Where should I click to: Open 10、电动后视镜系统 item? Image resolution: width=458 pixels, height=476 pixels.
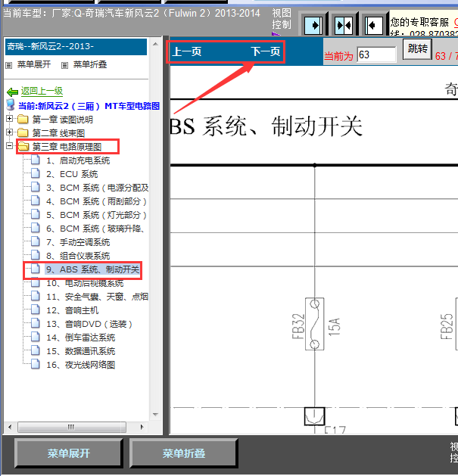(85, 283)
